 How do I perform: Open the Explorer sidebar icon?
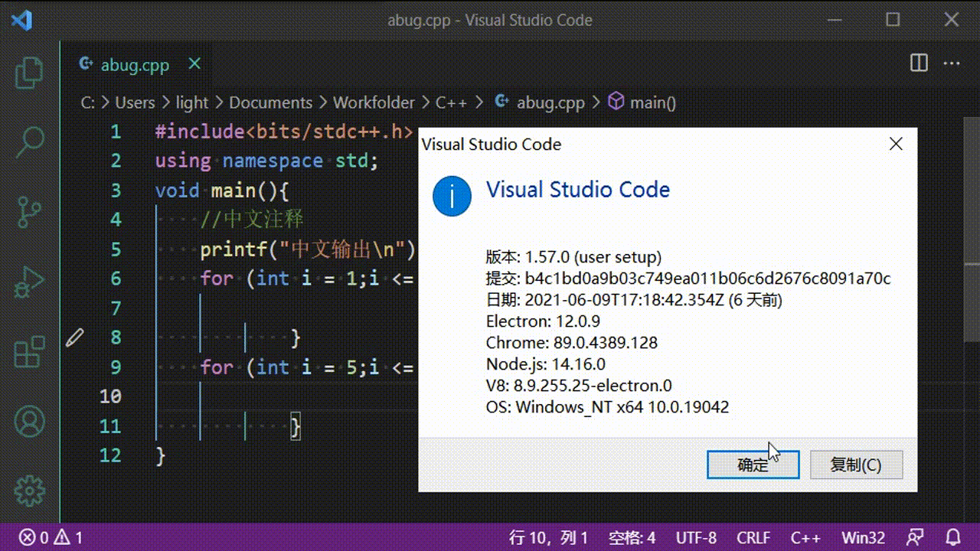pos(28,73)
